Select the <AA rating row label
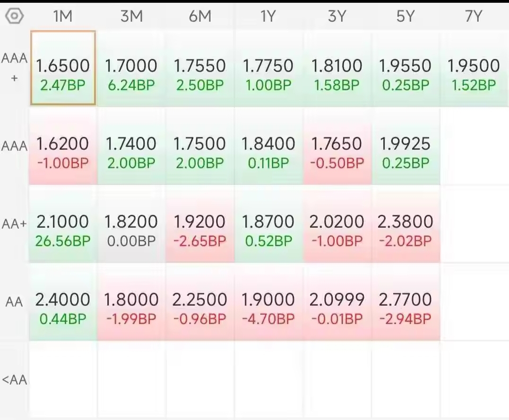 pos(14,379)
